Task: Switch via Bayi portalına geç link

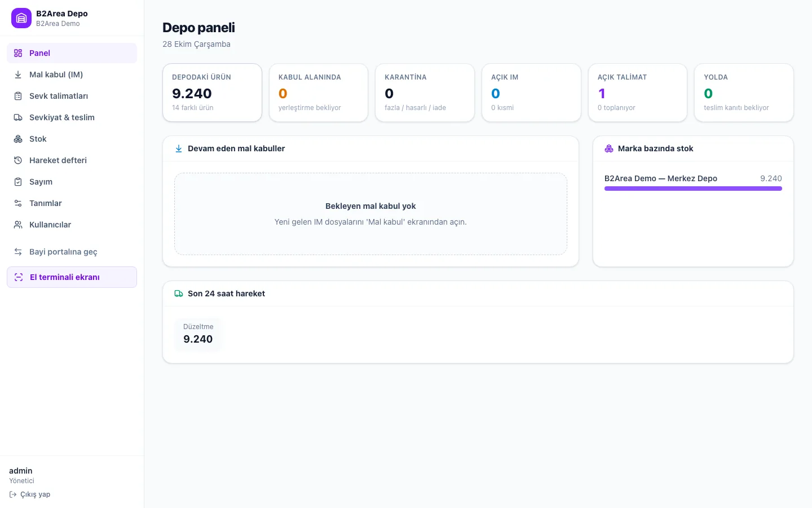Action: (72, 252)
